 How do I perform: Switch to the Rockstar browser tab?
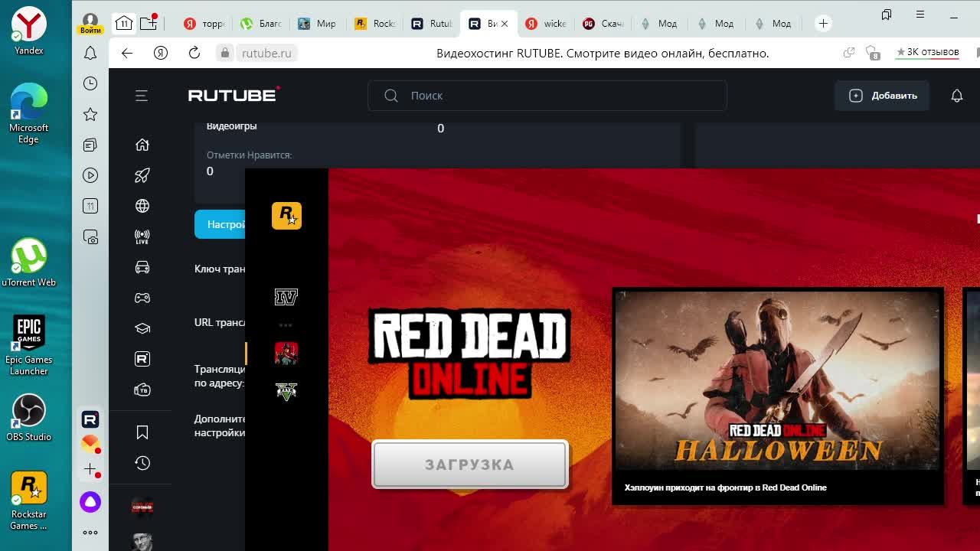tap(375, 24)
